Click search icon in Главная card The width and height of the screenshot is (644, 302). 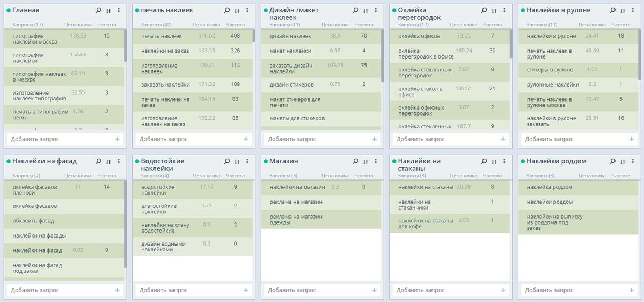click(x=98, y=10)
